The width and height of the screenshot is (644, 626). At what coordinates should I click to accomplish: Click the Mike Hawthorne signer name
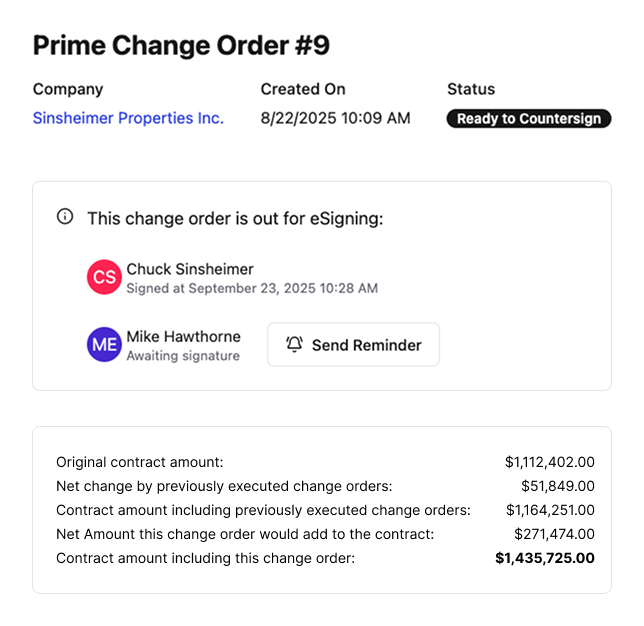tap(183, 337)
